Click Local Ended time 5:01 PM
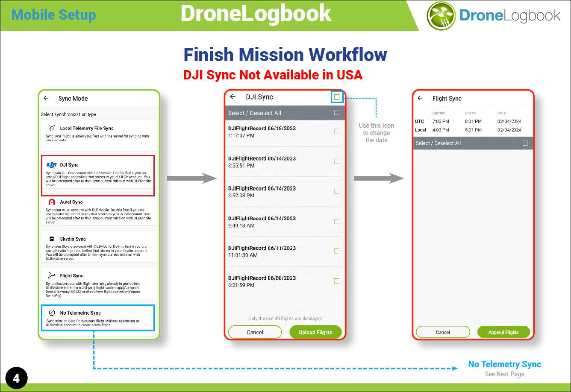The width and height of the screenshot is (571, 392). [473, 130]
